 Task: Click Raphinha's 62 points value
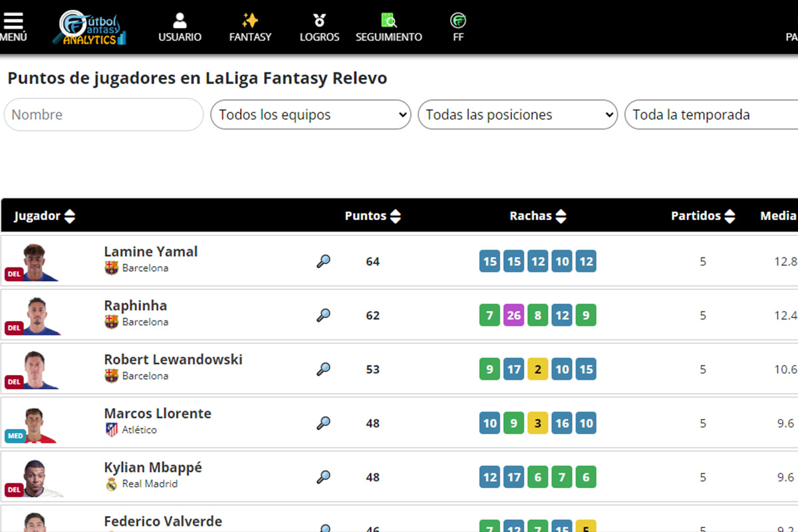(372, 315)
